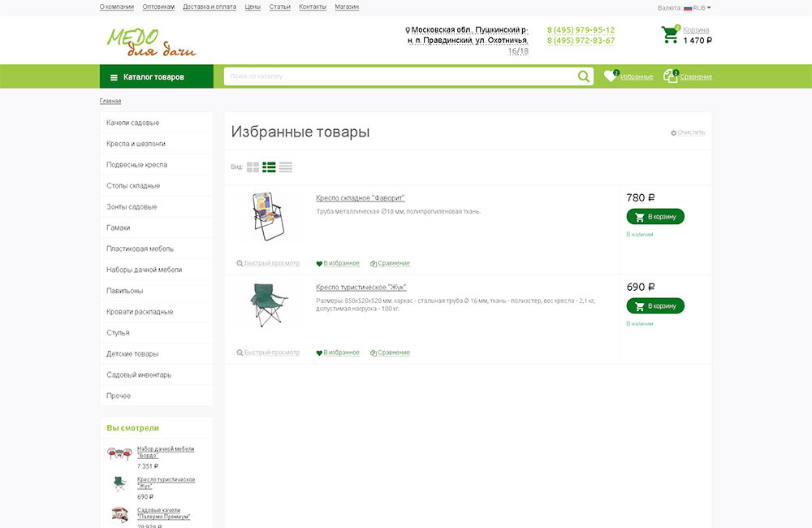Screen dimensions: 812x528
Task: Click the Очистить link
Action: (691, 132)
